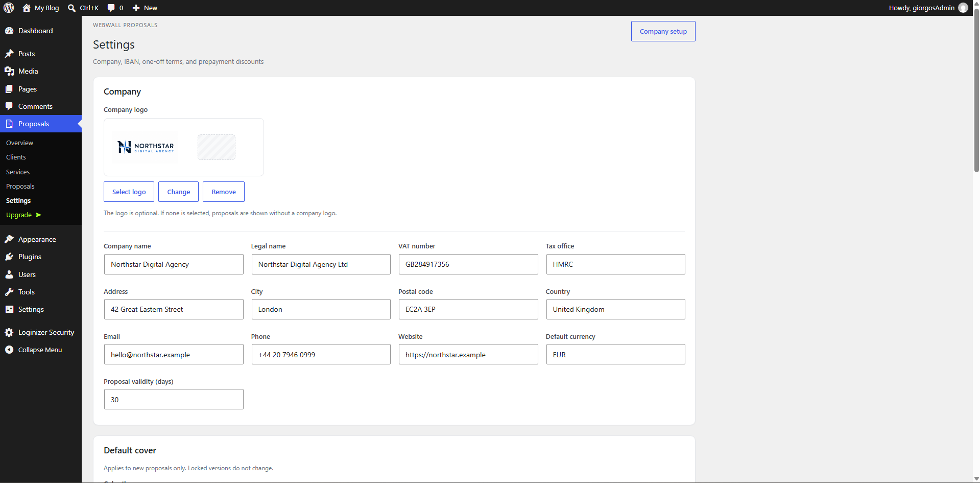
Task: Click the Legal name input field
Action: click(321, 264)
